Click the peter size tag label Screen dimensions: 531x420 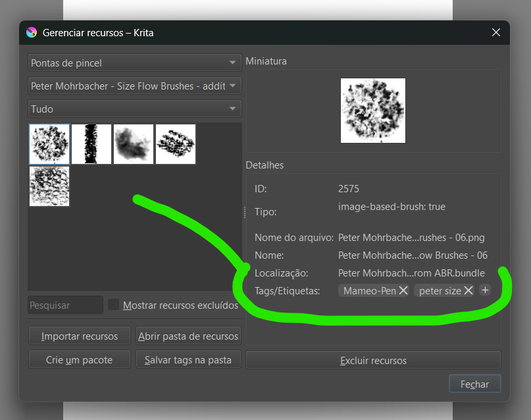pos(440,290)
